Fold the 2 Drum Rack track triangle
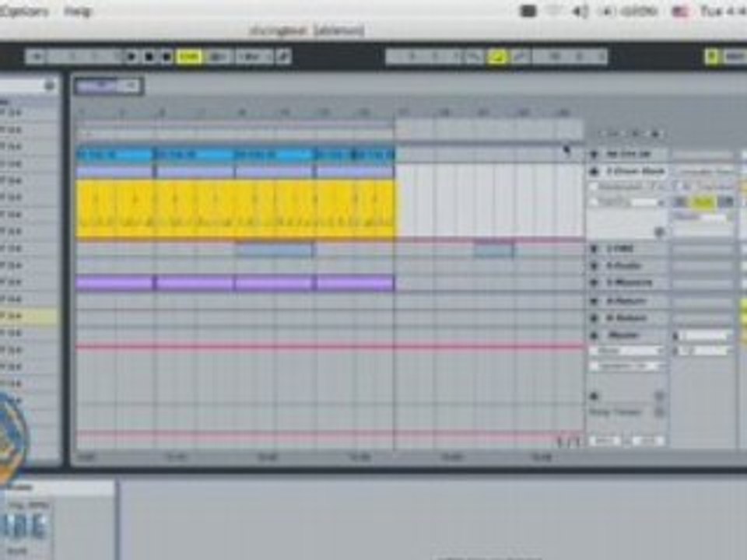Image resolution: width=747 pixels, height=560 pixels. coord(594,171)
